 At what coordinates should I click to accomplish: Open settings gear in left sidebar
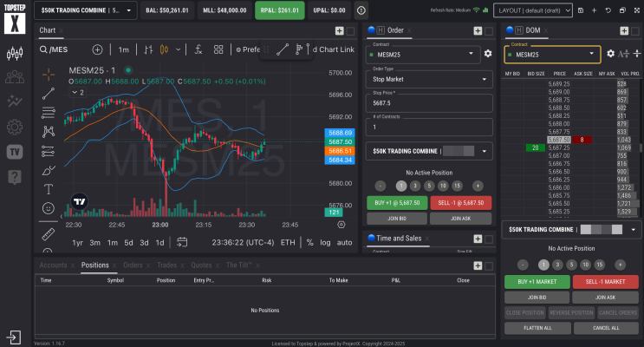[x=15, y=127]
